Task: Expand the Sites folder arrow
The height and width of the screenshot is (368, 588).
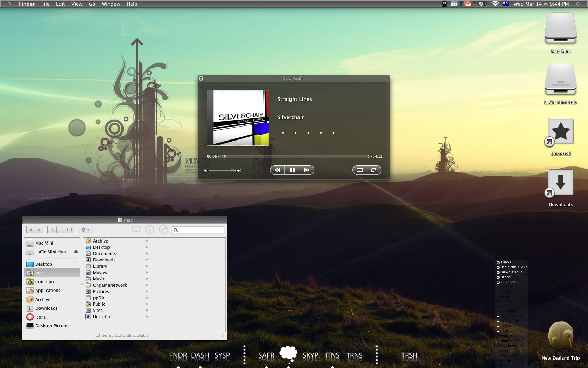Action: 147,311
